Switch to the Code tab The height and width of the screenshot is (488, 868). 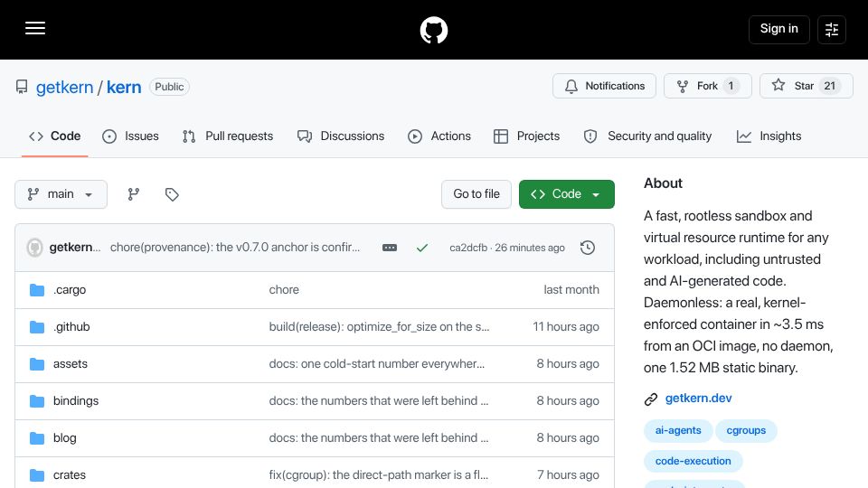tap(55, 136)
